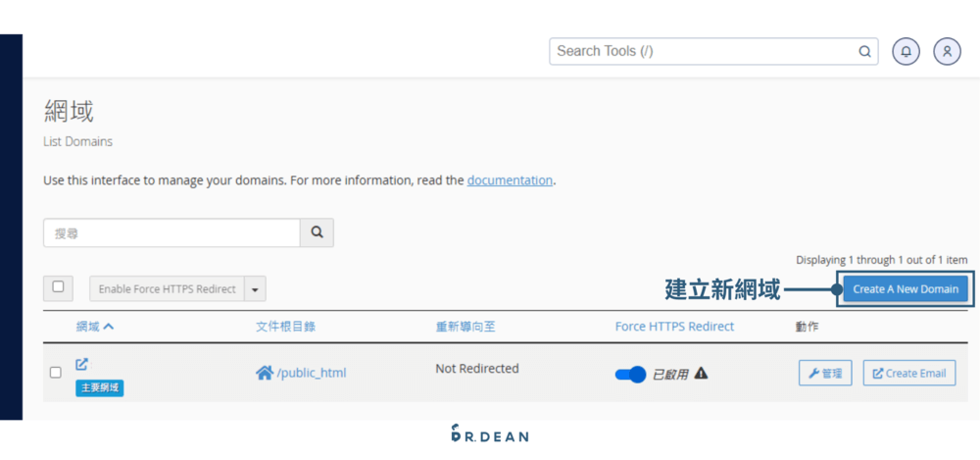
Task: Expand Enable Force HTTPS Redirect dropdown arrow
Action: tap(255, 289)
